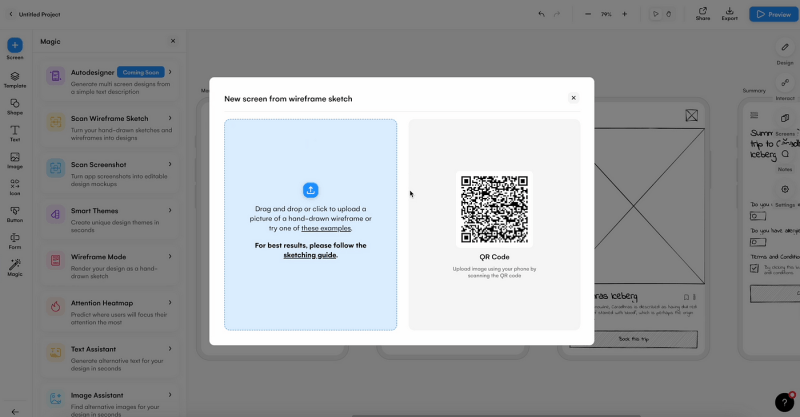Click the drag and drop upload area

pos(310,225)
